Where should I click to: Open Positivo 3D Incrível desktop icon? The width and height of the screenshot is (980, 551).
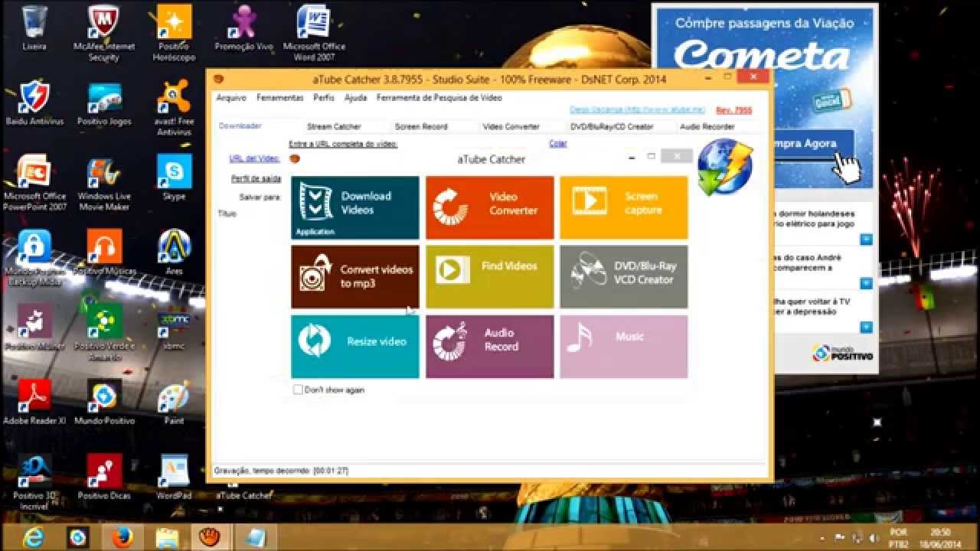pos(34,481)
